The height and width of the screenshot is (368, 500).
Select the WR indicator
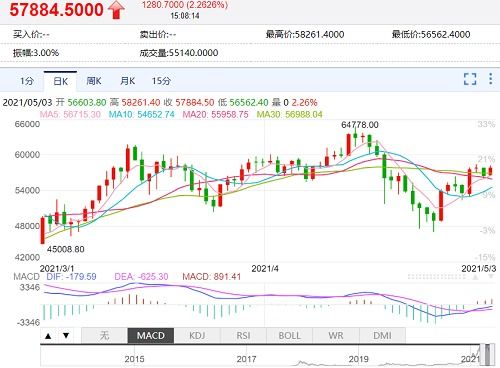[x=336, y=335]
